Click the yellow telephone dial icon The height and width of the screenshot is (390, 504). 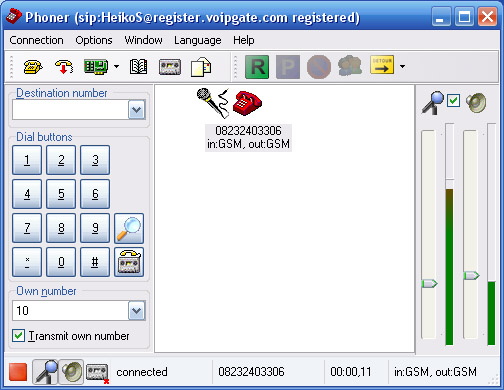[33, 67]
